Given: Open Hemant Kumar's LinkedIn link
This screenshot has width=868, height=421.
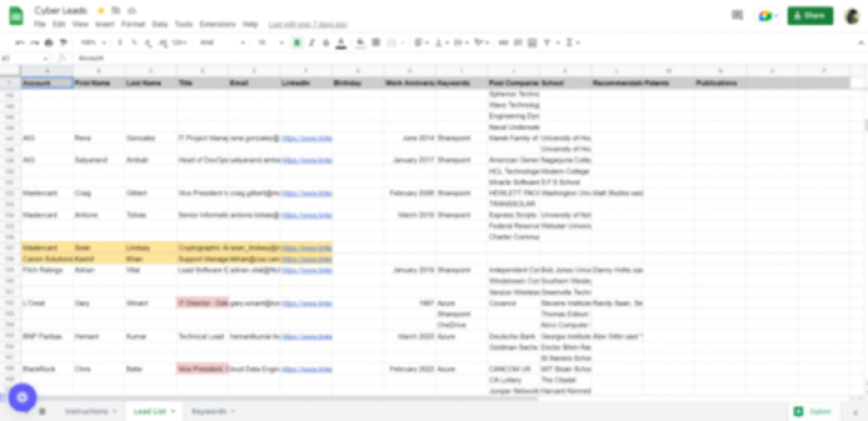Looking at the screenshot, I should [x=307, y=336].
